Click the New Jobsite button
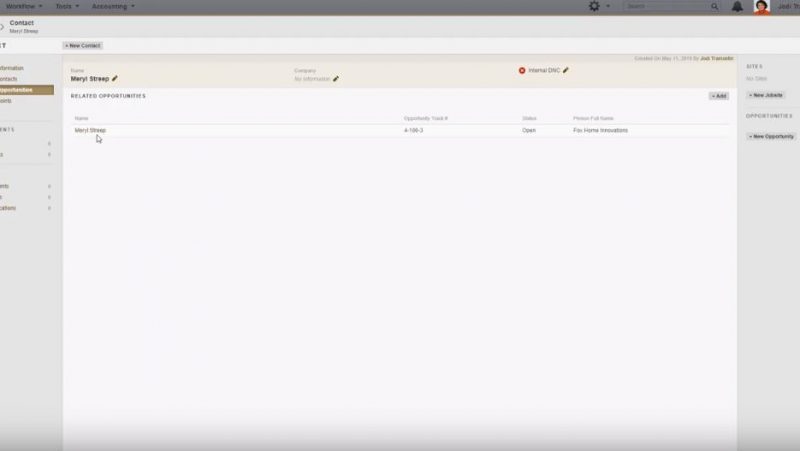The width and height of the screenshot is (800, 451). tap(766, 95)
